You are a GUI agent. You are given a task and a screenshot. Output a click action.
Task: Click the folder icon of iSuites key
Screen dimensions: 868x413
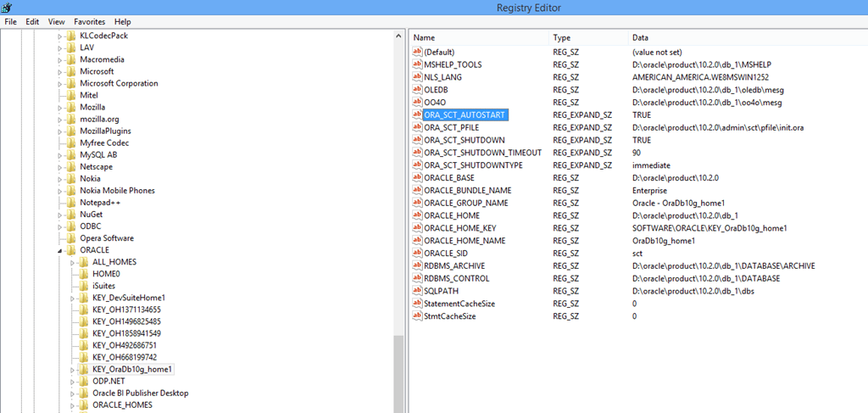[84, 286]
